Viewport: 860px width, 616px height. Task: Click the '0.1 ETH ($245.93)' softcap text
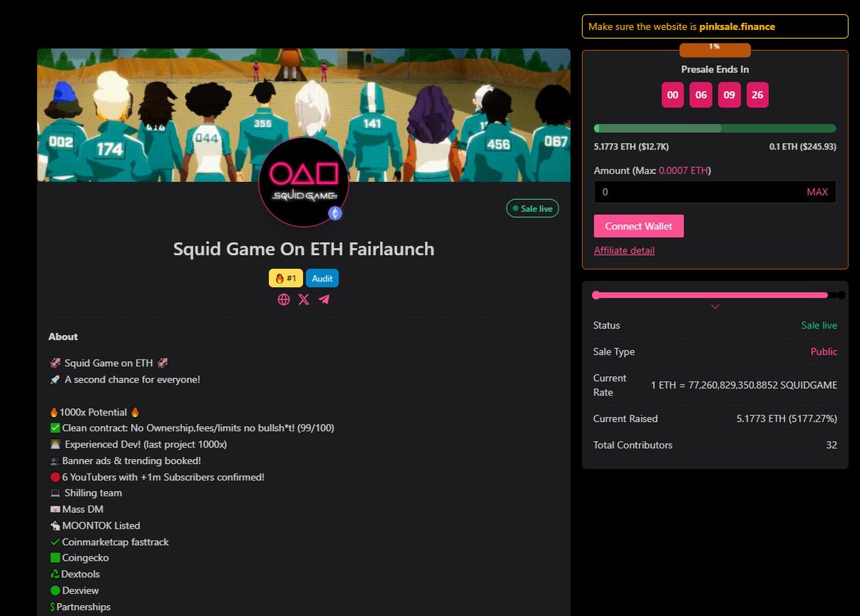tap(803, 147)
